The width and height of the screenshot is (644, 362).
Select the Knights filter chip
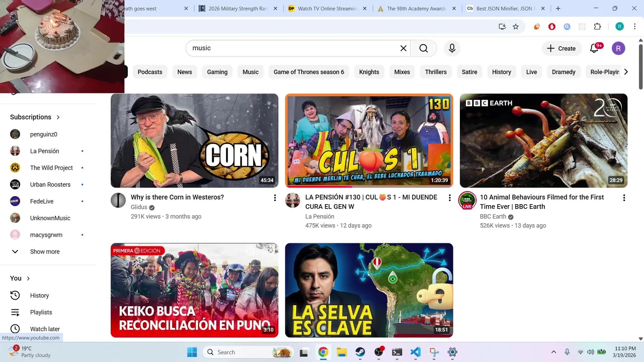tap(369, 72)
